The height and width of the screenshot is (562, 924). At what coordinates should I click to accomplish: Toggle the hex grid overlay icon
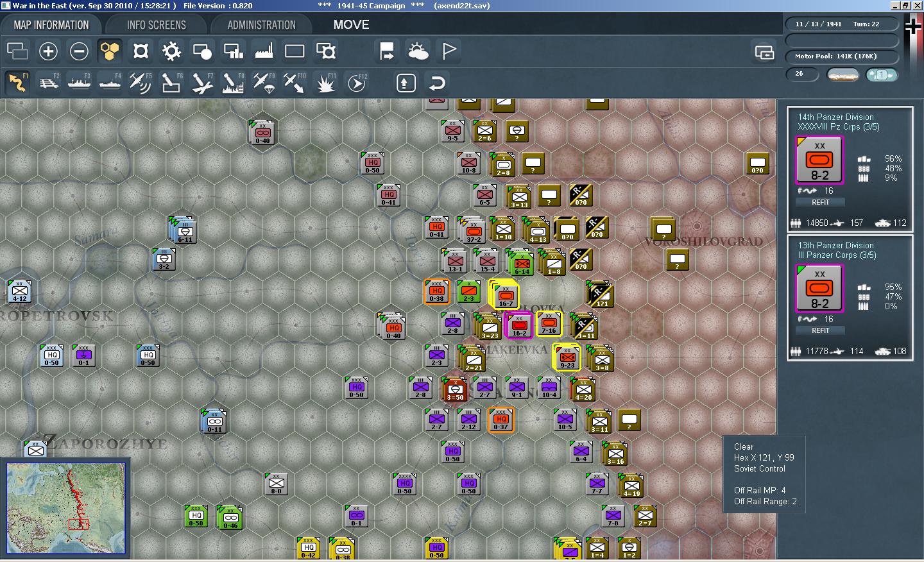110,51
